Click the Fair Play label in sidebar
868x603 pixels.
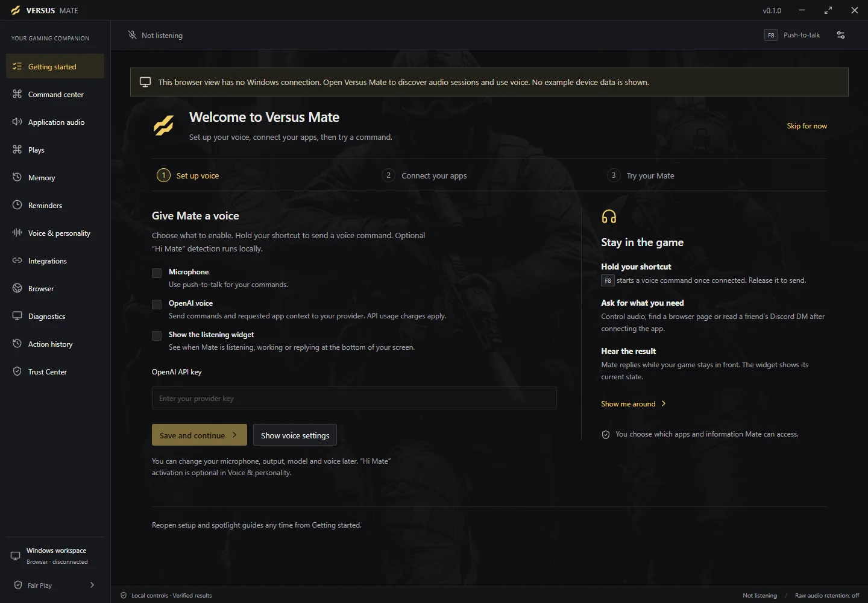coord(40,586)
